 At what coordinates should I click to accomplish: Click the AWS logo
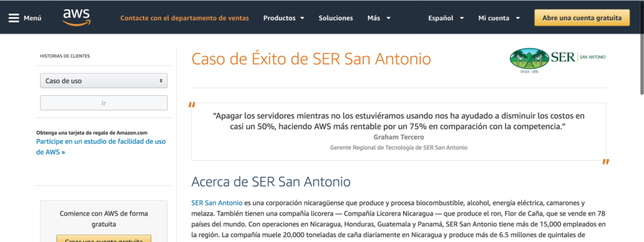pyautogui.click(x=77, y=17)
